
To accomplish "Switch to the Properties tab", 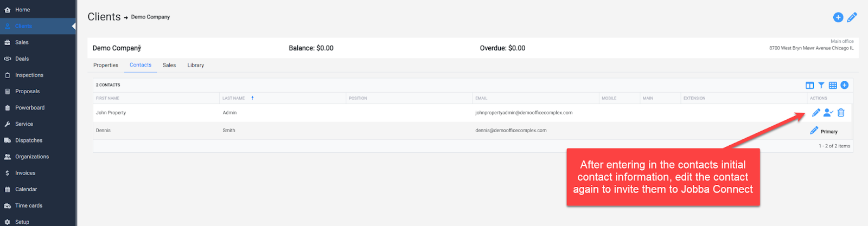I will tap(106, 65).
